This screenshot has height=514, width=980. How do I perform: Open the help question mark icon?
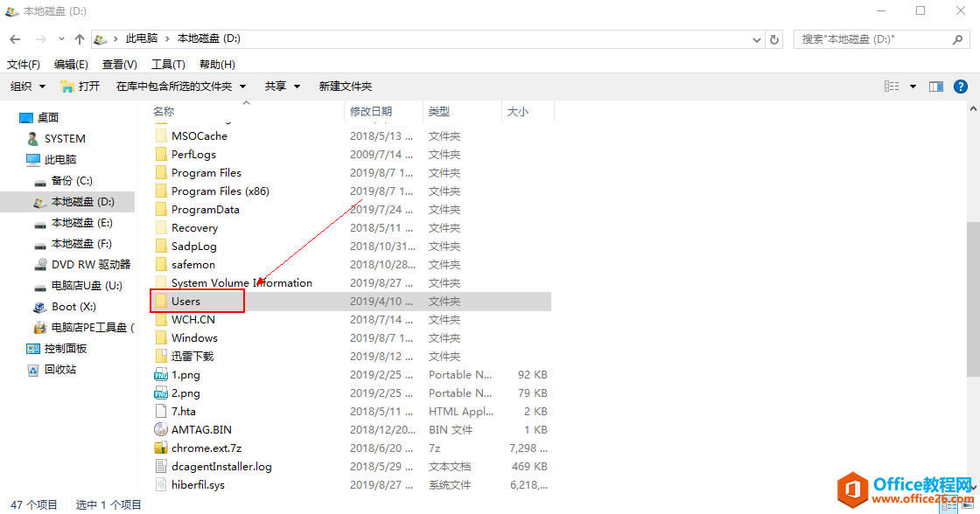961,87
